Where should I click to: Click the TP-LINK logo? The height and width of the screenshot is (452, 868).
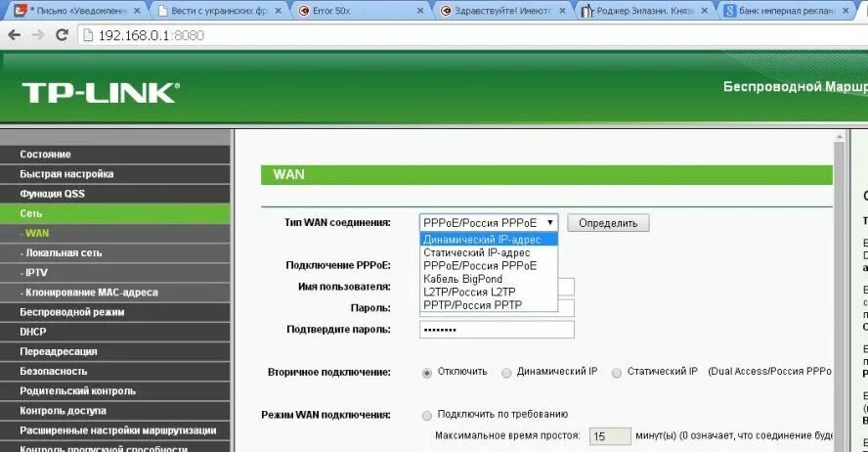tap(101, 93)
